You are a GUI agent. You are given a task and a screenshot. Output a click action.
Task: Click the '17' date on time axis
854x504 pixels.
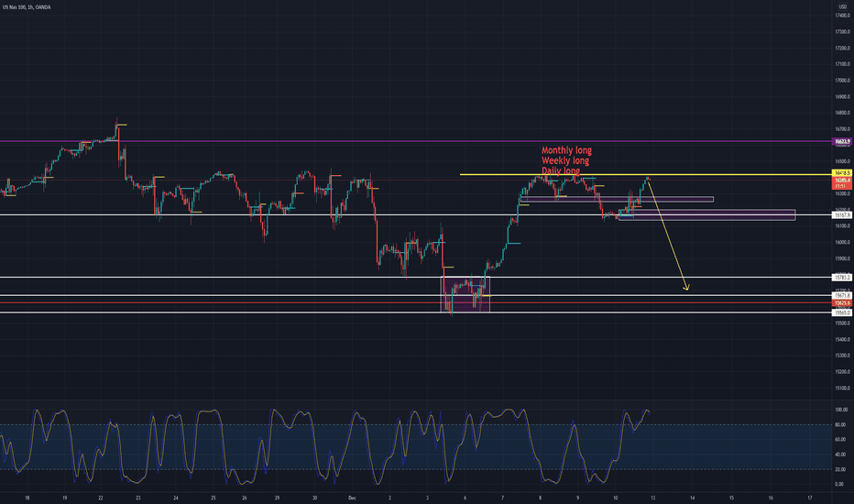[810, 498]
